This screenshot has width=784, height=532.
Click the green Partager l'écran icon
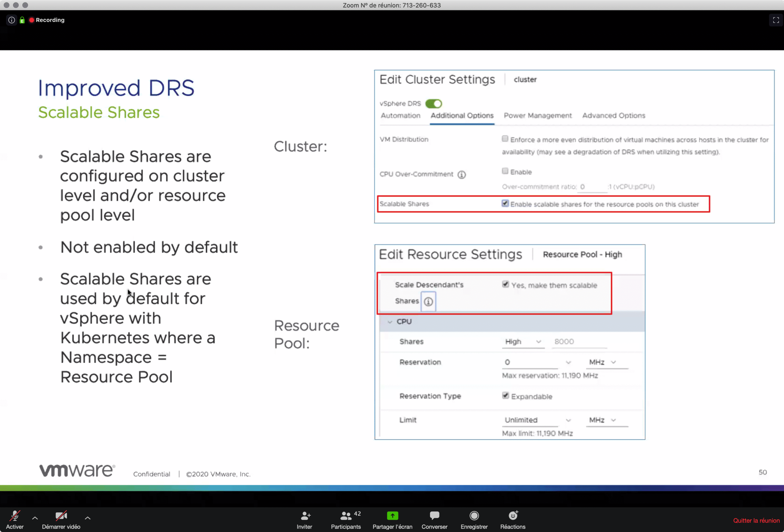(392, 516)
